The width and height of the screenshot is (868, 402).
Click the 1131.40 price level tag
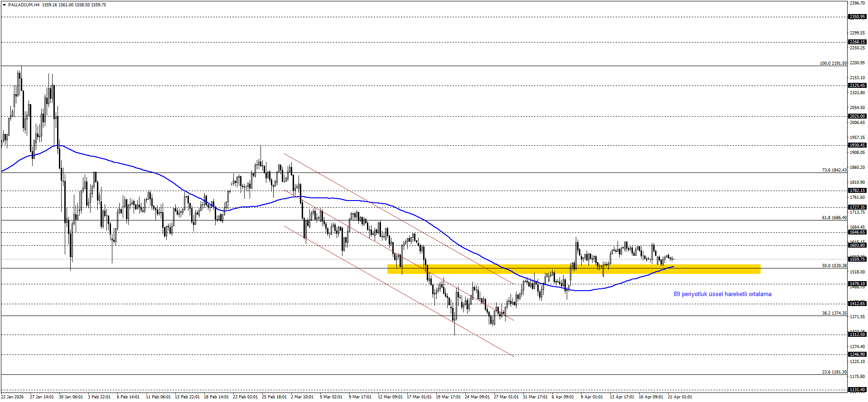click(x=857, y=390)
